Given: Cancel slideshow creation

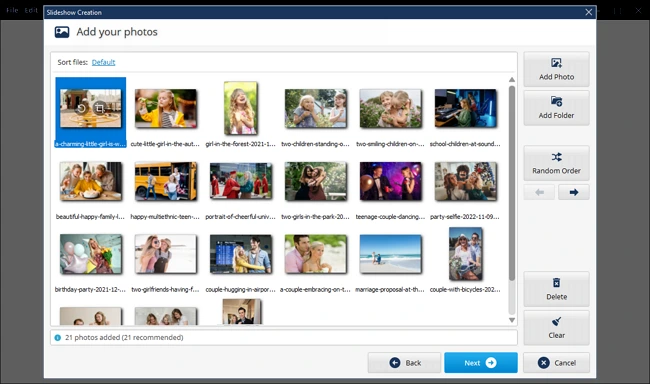Looking at the screenshot, I should [556, 363].
